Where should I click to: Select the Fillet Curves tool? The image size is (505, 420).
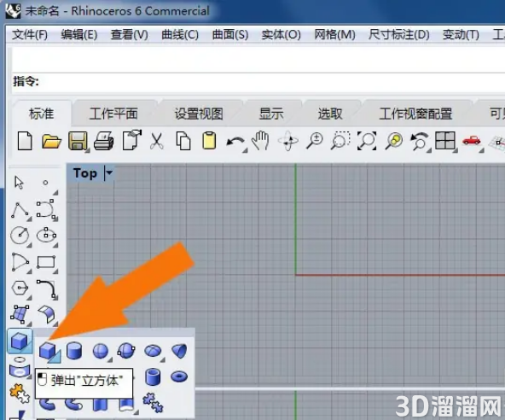47,289
